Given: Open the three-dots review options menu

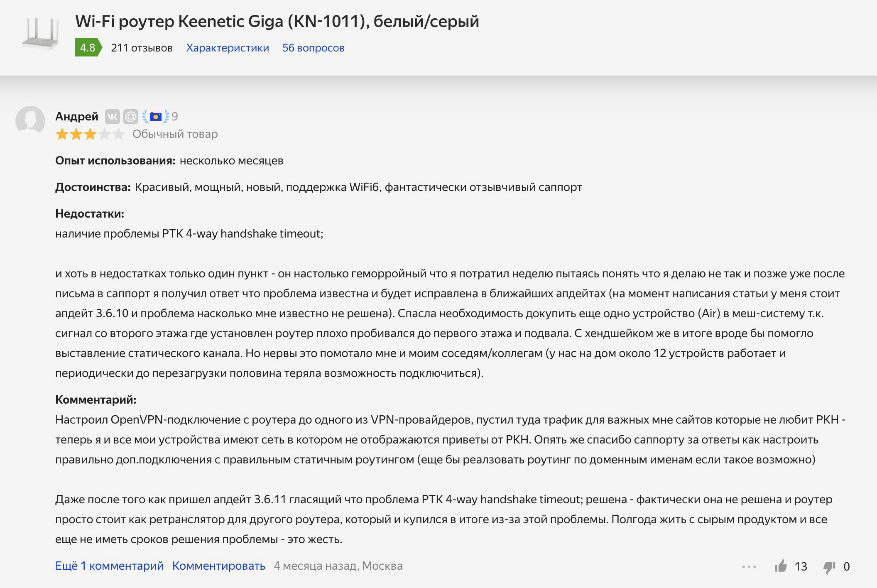Looking at the screenshot, I should [749, 566].
